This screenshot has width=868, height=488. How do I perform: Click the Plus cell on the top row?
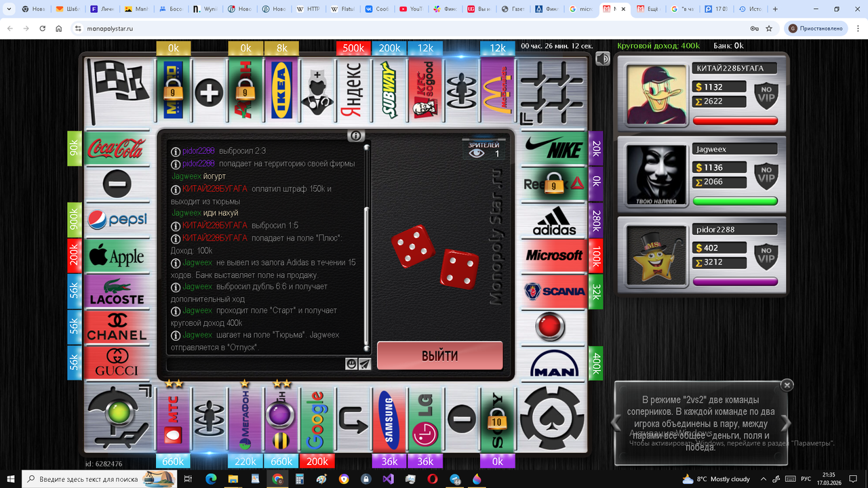(209, 91)
